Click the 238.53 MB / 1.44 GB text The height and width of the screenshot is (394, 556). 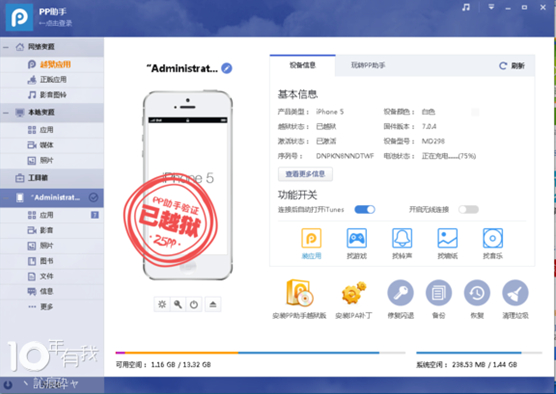coord(484,365)
